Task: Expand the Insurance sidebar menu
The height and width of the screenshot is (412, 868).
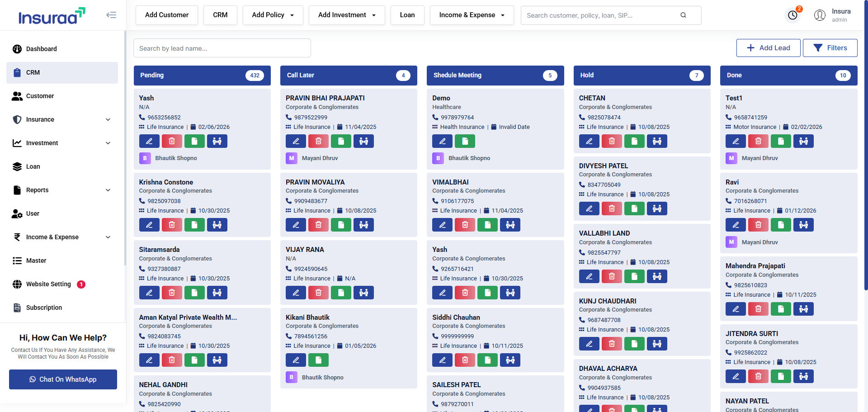Action: click(x=62, y=119)
